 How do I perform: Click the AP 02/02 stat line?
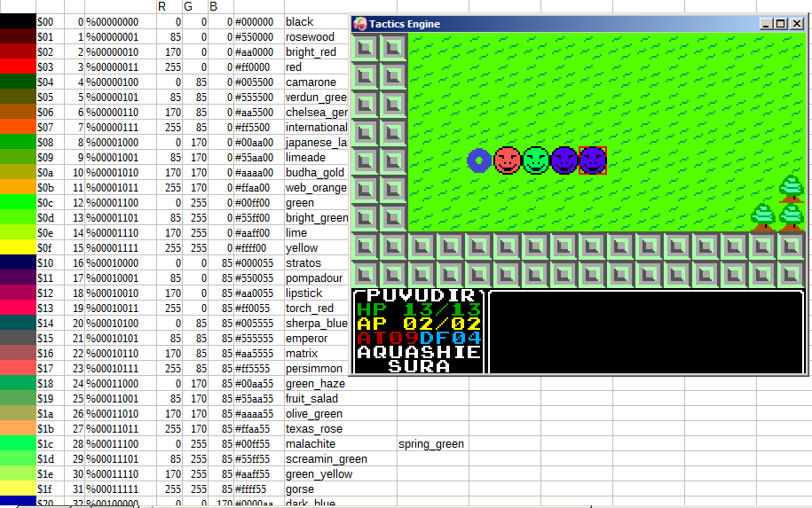coord(419,324)
